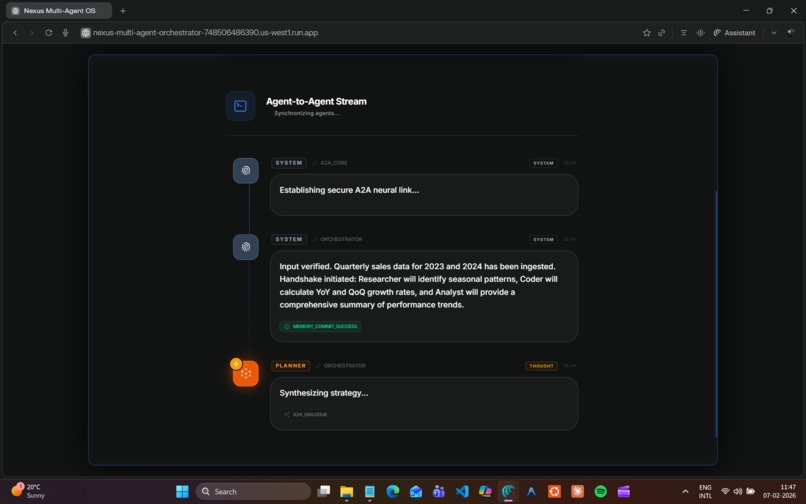806x504 pixels.
Task: Launch Microsoft Edge from the taskbar
Action: pyautogui.click(x=393, y=492)
